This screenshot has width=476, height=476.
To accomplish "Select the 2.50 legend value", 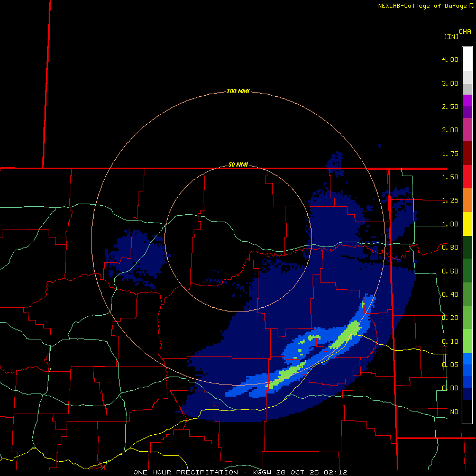I will (450, 106).
